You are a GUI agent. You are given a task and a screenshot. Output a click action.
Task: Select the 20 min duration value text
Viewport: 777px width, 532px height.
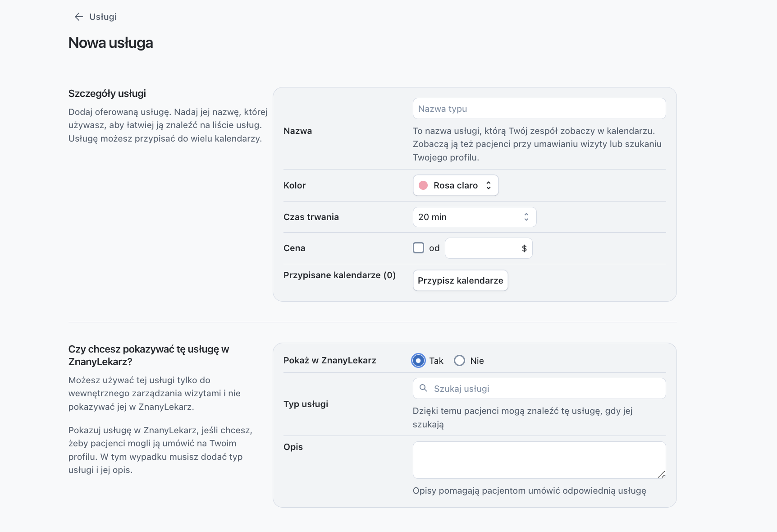(x=432, y=217)
